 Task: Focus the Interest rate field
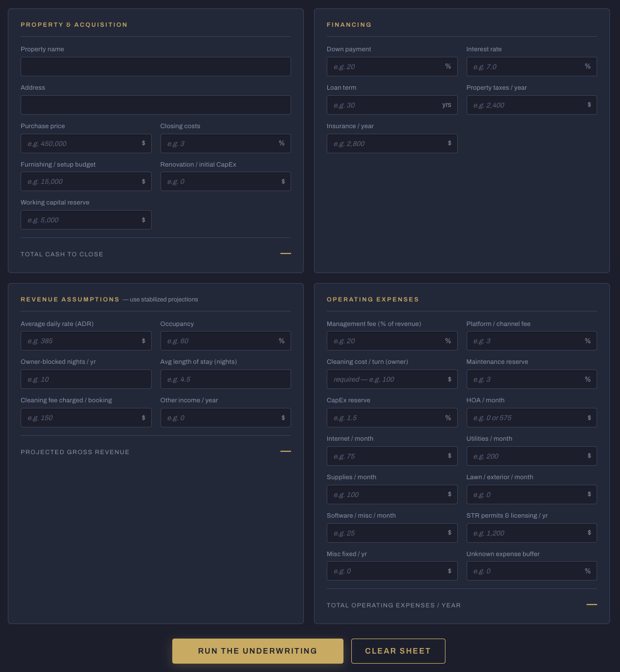(x=531, y=66)
